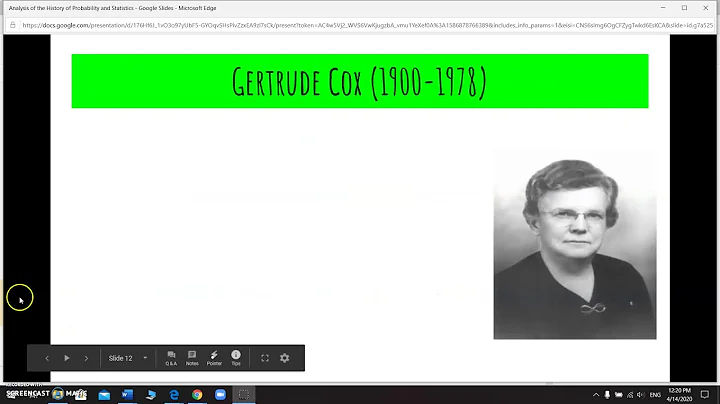Open presentation Tips
Image resolution: width=720 pixels, height=404 pixels.
pyautogui.click(x=236, y=358)
